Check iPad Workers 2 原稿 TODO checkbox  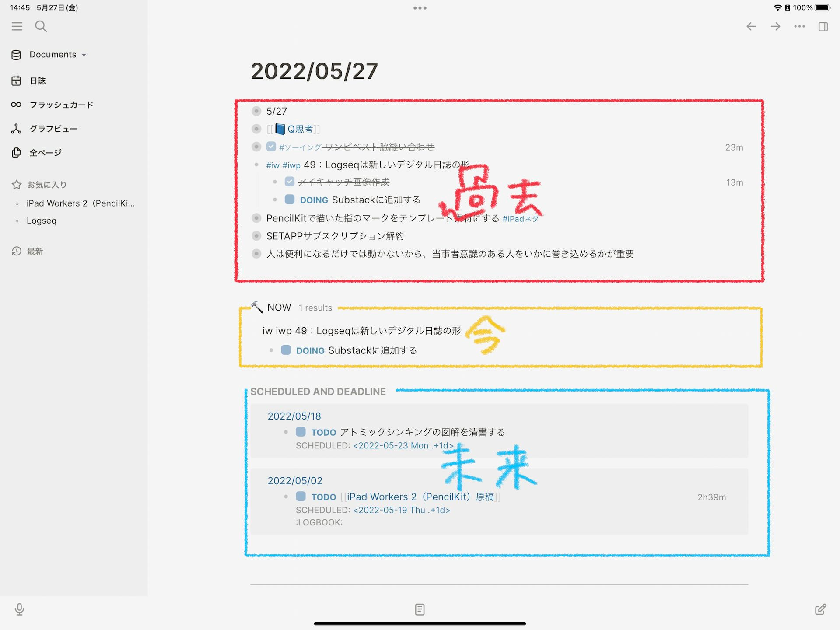coord(301,496)
